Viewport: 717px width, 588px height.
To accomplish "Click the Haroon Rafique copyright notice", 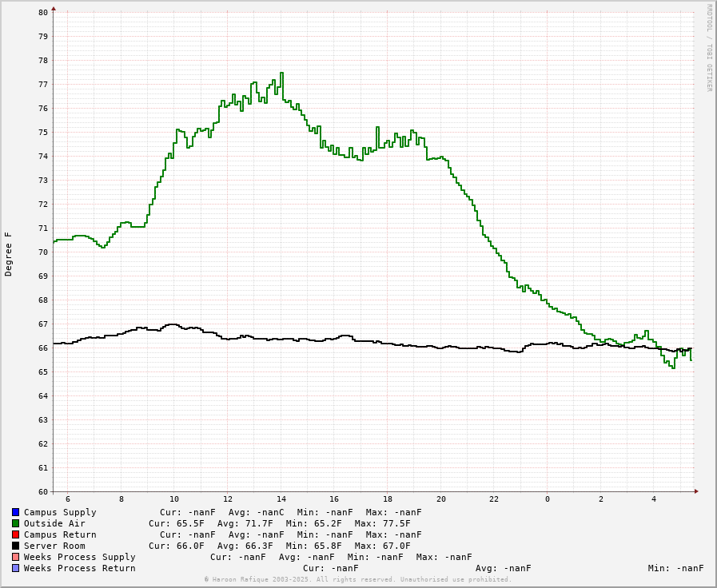I will click(358, 579).
